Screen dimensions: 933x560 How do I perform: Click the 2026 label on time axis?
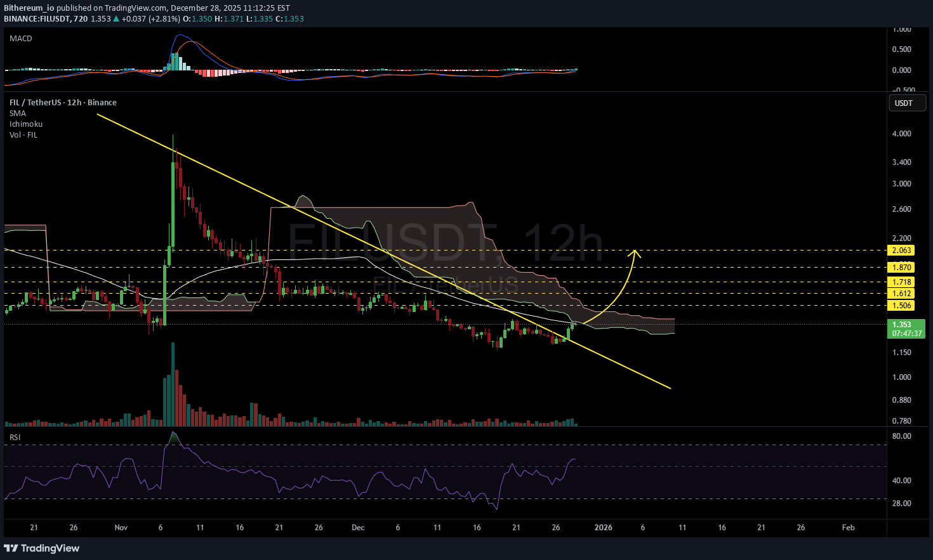click(x=603, y=528)
